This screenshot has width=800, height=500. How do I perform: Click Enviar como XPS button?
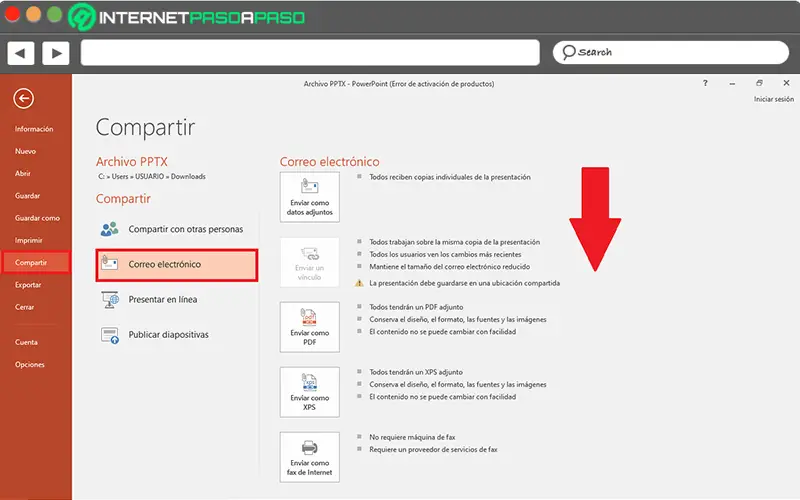(310, 392)
